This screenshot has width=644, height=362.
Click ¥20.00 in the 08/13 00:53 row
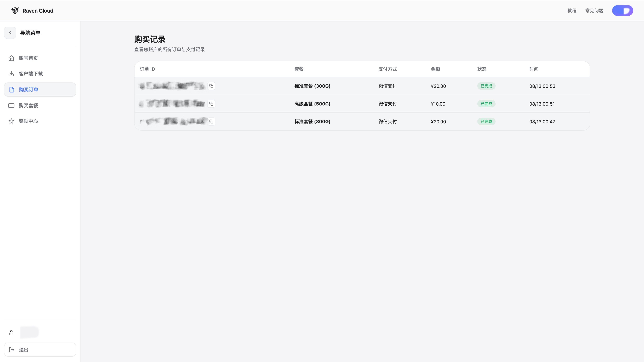tap(438, 86)
